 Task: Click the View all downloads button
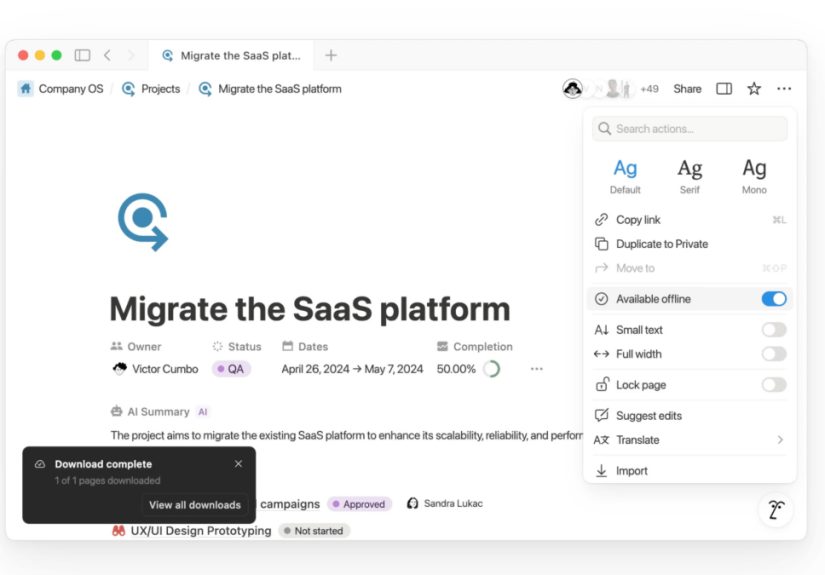click(x=195, y=505)
